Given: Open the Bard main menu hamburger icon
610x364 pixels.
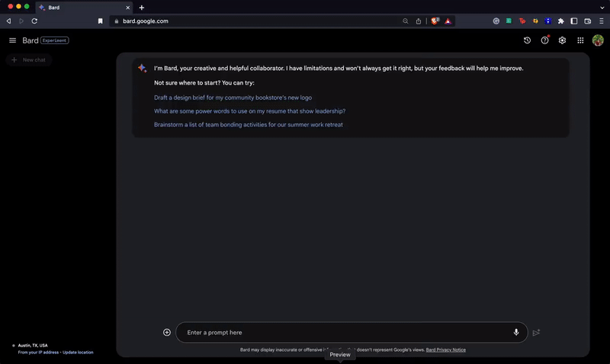Looking at the screenshot, I should (x=12, y=40).
